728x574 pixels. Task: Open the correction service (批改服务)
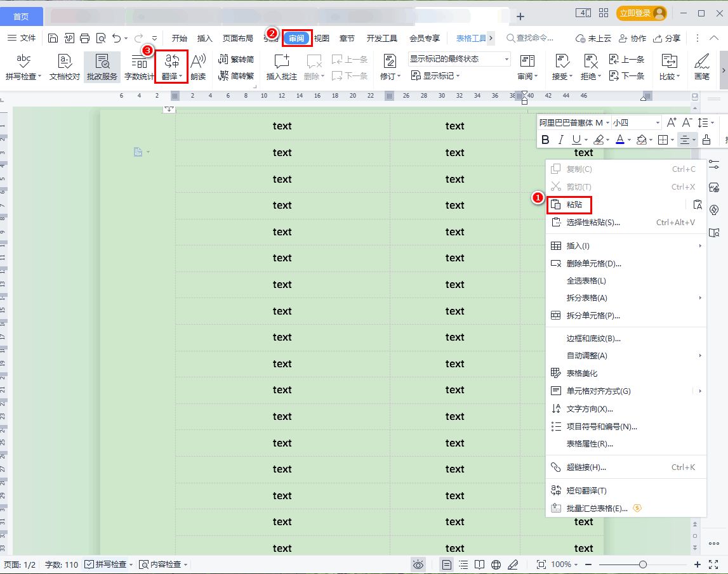point(102,67)
